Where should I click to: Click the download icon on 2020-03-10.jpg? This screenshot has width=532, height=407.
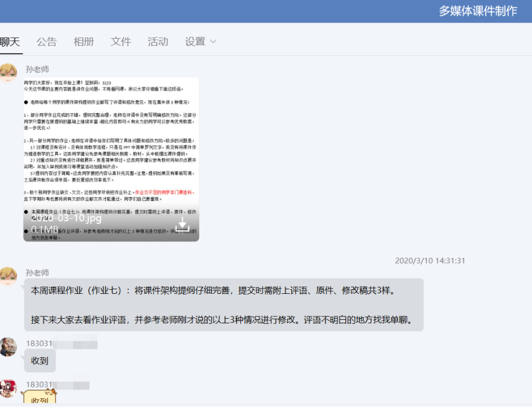coord(182,223)
